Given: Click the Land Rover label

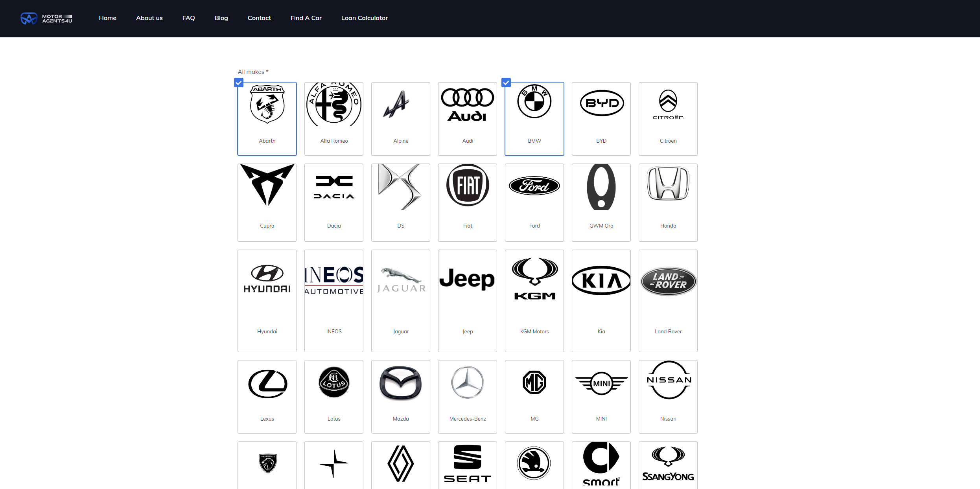Looking at the screenshot, I should click(x=668, y=331).
